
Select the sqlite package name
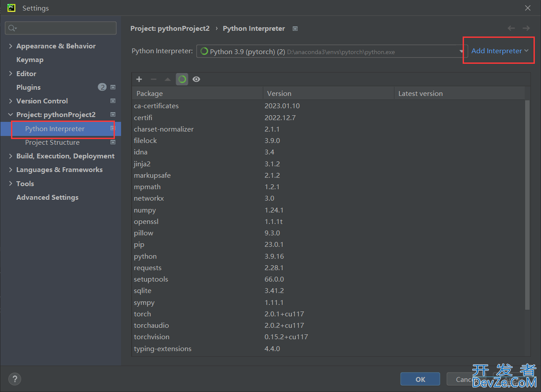click(x=143, y=290)
